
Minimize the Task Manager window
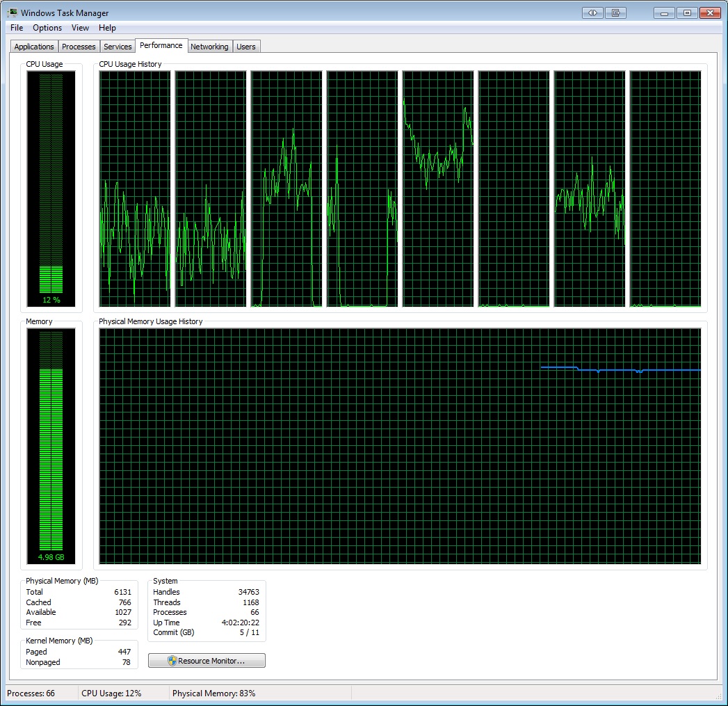[665, 13]
